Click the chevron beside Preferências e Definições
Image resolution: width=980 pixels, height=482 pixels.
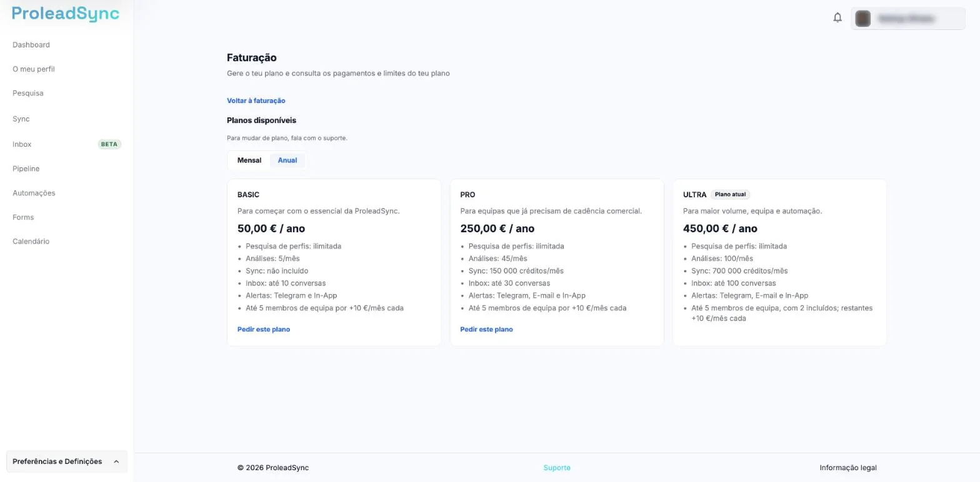click(116, 462)
